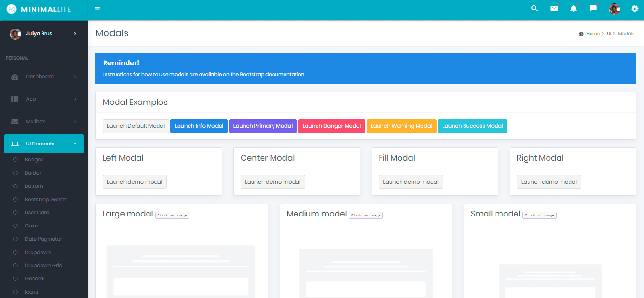Expand the Dashboard menu chevron
This screenshot has width=644, height=298.
point(75,77)
